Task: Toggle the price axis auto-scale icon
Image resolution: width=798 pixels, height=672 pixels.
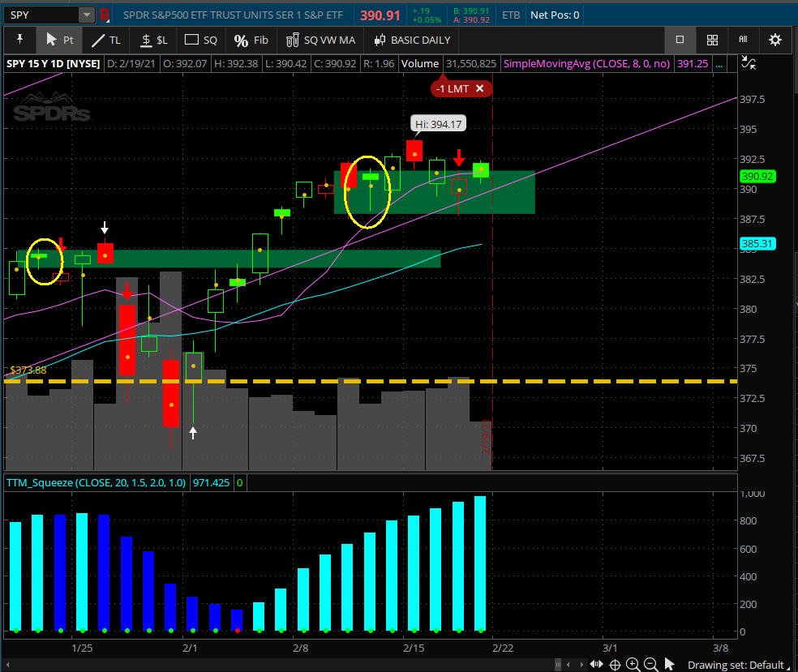Action: click(x=748, y=63)
